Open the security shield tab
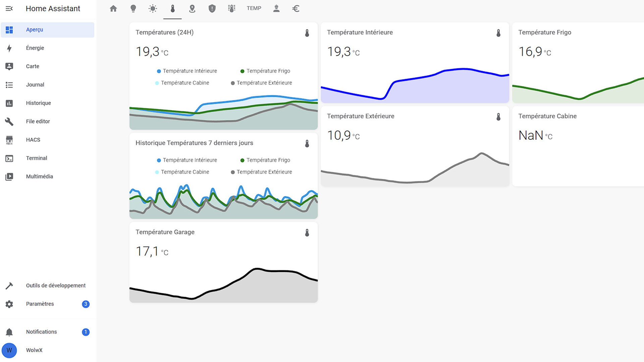Screen dimensions: 644x362 (x=212, y=8)
